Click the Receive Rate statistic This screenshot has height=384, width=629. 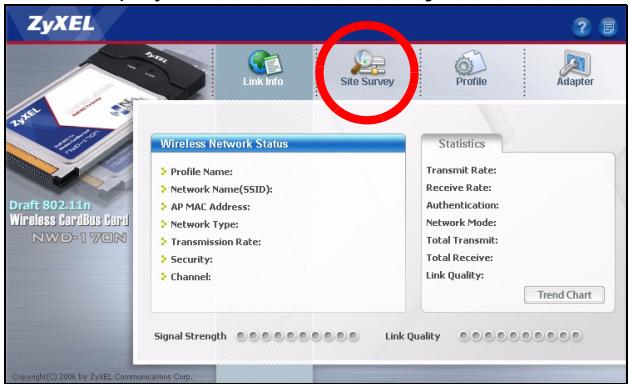pyautogui.click(x=459, y=188)
